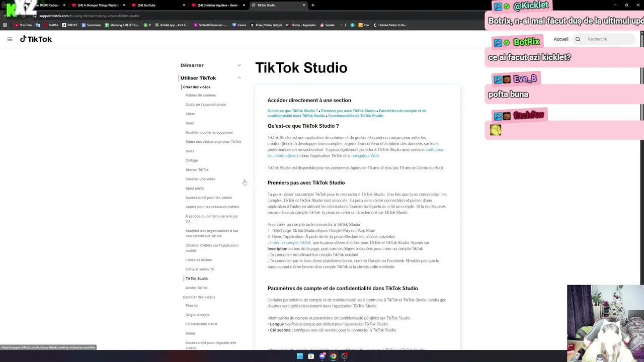Follow outils pour les créateur(trice)s link
Image resolution: width=644 pixels, height=362 pixels.
(x=355, y=153)
